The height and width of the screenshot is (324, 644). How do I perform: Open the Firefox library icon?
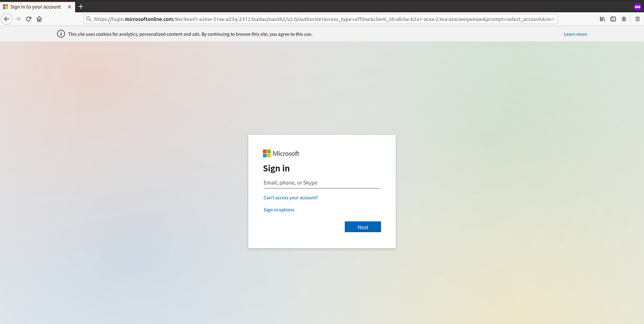pyautogui.click(x=602, y=18)
